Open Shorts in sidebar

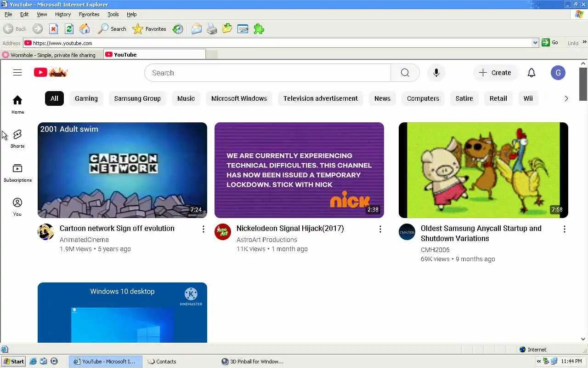tap(17, 138)
